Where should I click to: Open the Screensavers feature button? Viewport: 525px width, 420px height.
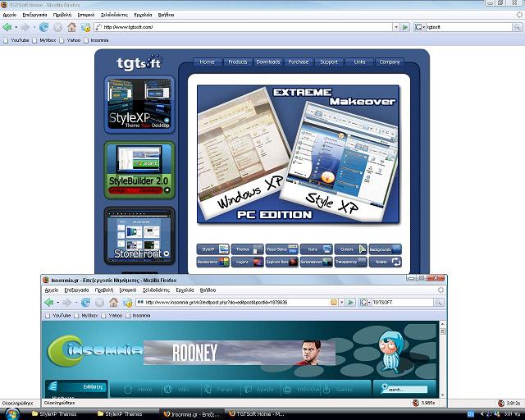[317, 262]
